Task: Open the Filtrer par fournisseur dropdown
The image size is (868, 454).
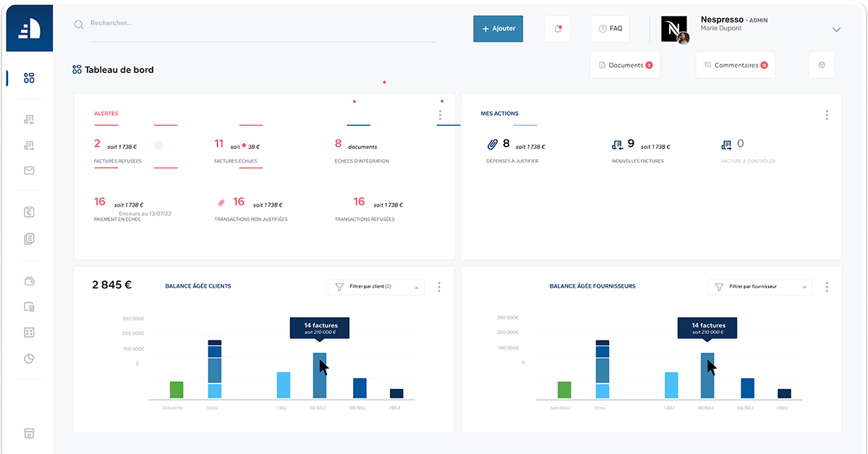Action: point(759,287)
